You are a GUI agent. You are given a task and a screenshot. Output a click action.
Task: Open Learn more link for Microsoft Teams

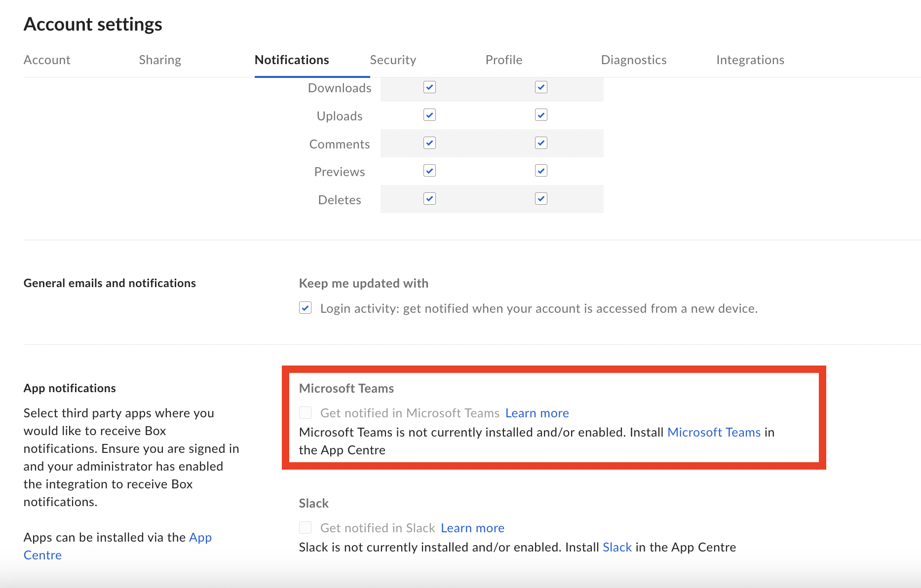[537, 413]
